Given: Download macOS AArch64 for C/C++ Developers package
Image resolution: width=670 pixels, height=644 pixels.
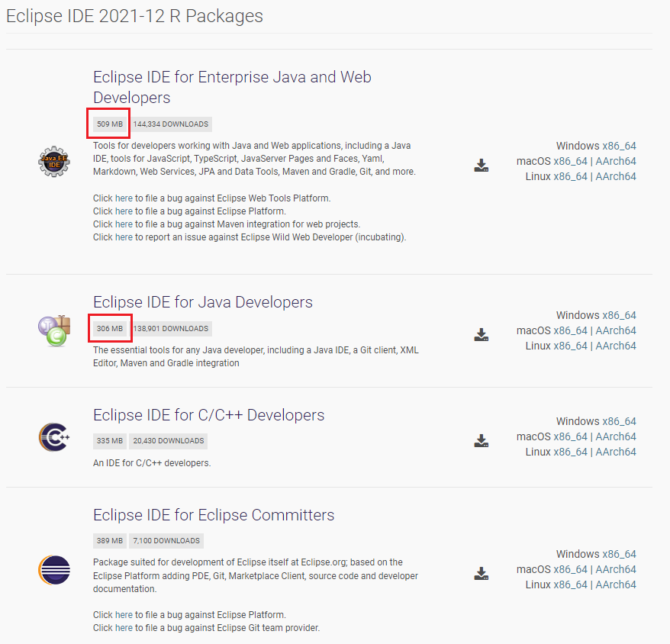Looking at the screenshot, I should (616, 436).
